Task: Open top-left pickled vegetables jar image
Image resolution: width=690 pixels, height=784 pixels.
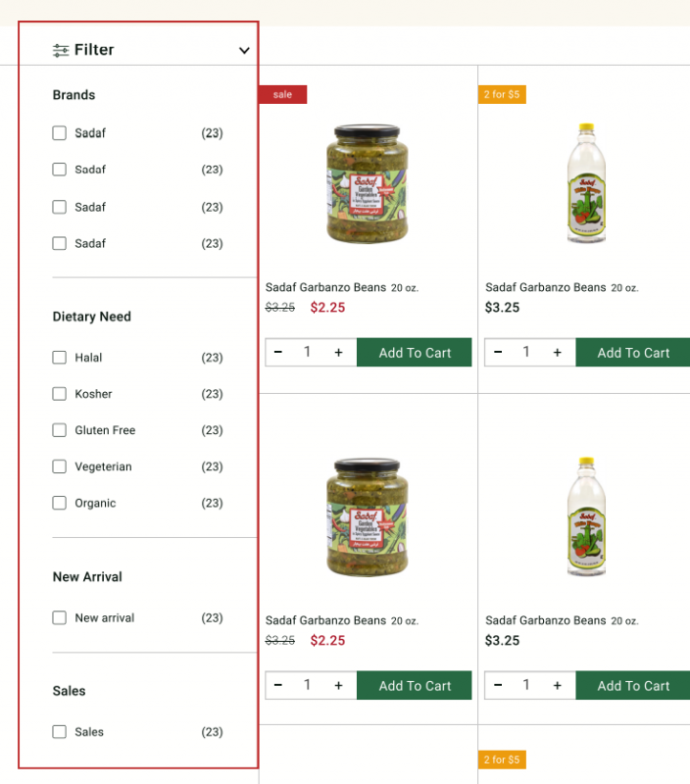Action: click(x=365, y=185)
